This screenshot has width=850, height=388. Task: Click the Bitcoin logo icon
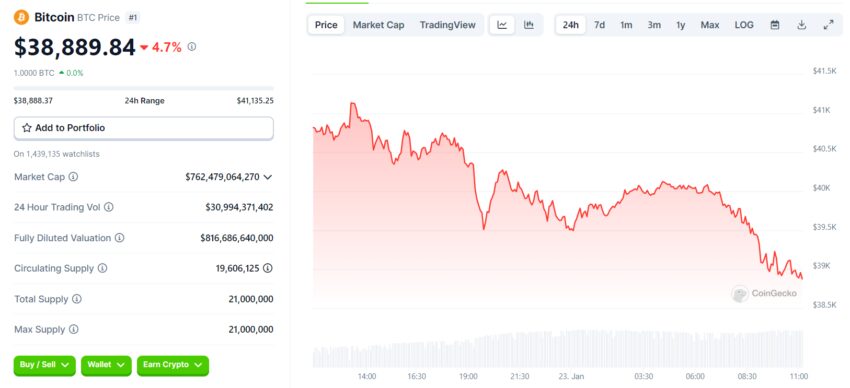[21, 17]
